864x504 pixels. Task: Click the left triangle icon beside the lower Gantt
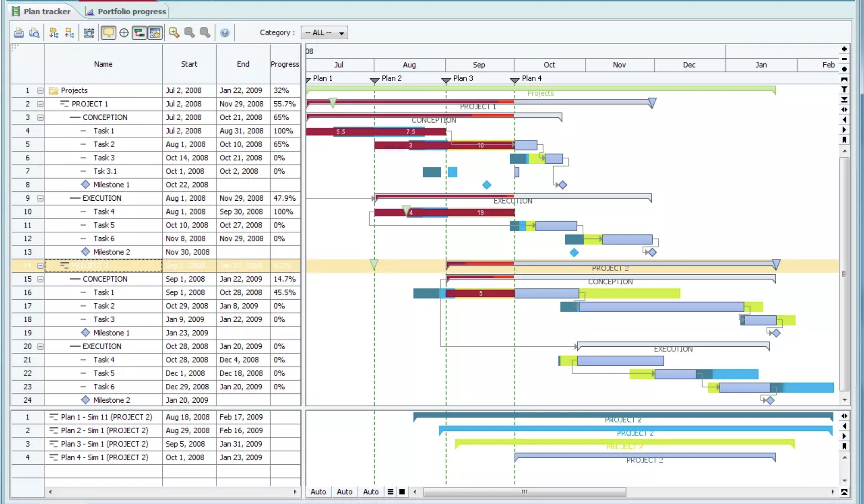[844, 426]
